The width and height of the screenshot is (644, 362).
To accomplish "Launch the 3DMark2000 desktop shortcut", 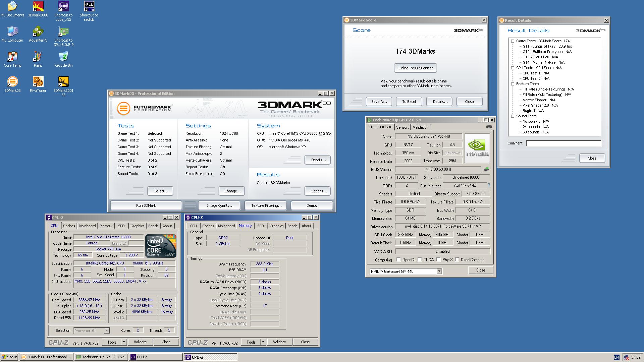I will tap(38, 9).
